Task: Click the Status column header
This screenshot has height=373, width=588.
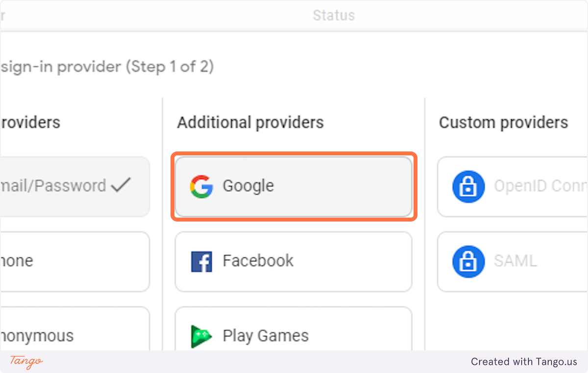Action: (334, 15)
